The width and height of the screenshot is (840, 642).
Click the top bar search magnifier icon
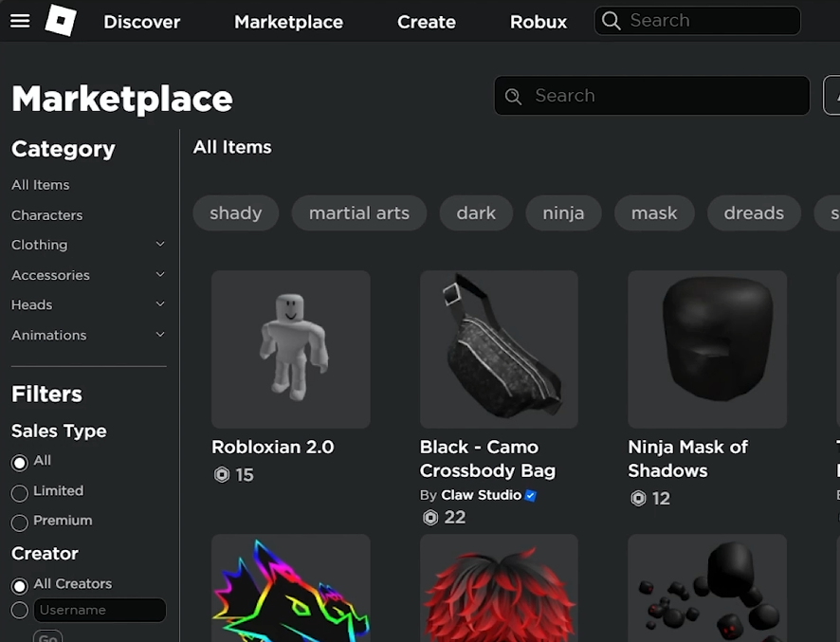tap(612, 20)
